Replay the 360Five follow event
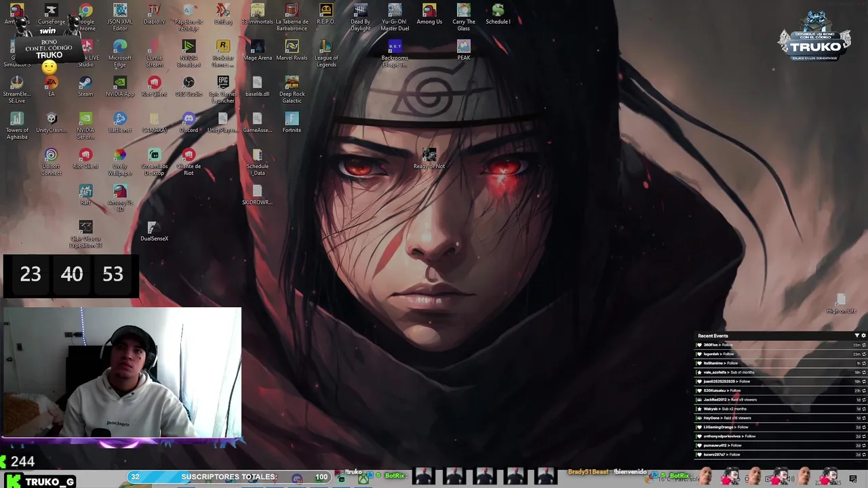Screen dimensions: 868x488 coord(863,345)
